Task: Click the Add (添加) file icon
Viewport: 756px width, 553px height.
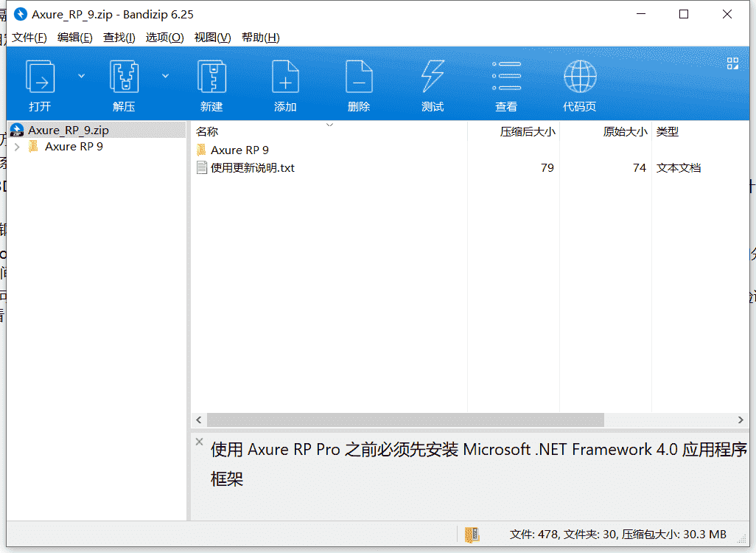Action: (285, 77)
